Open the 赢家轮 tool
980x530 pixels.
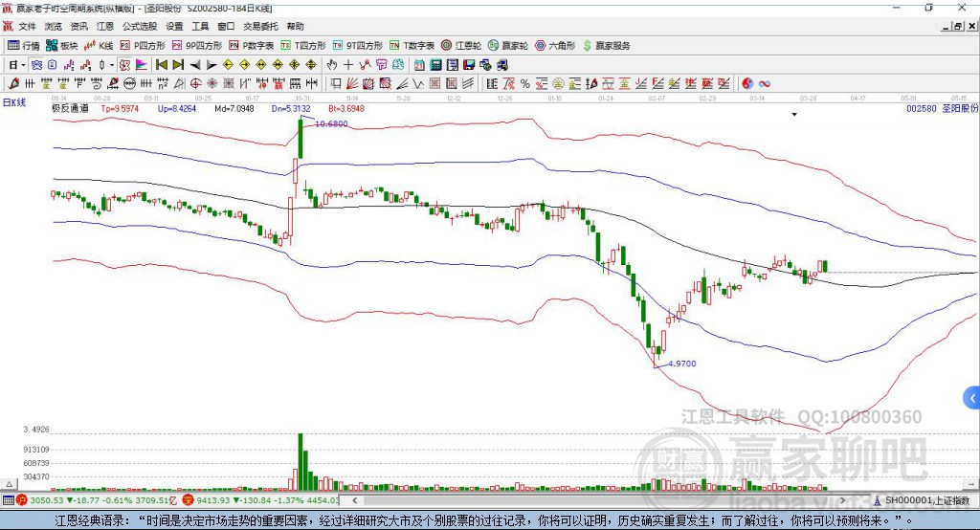508,46
